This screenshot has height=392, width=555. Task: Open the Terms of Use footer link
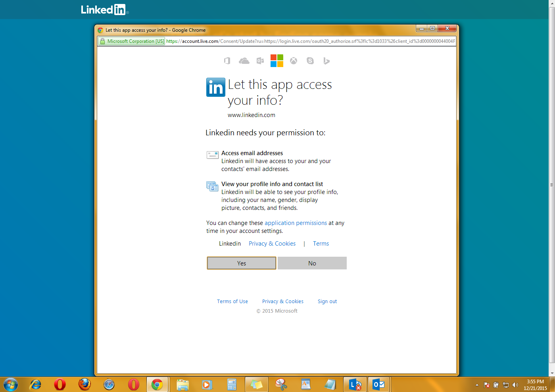click(232, 302)
